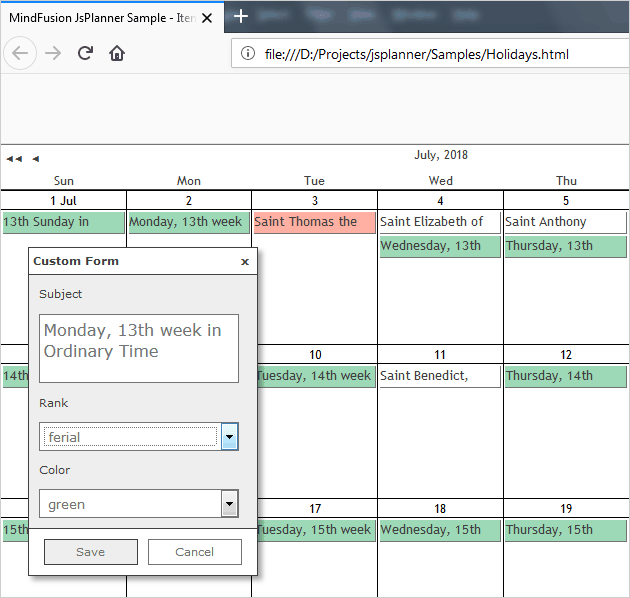Open the 'Tuesday, 15th week' event
This screenshot has width=630, height=598.
(x=317, y=530)
